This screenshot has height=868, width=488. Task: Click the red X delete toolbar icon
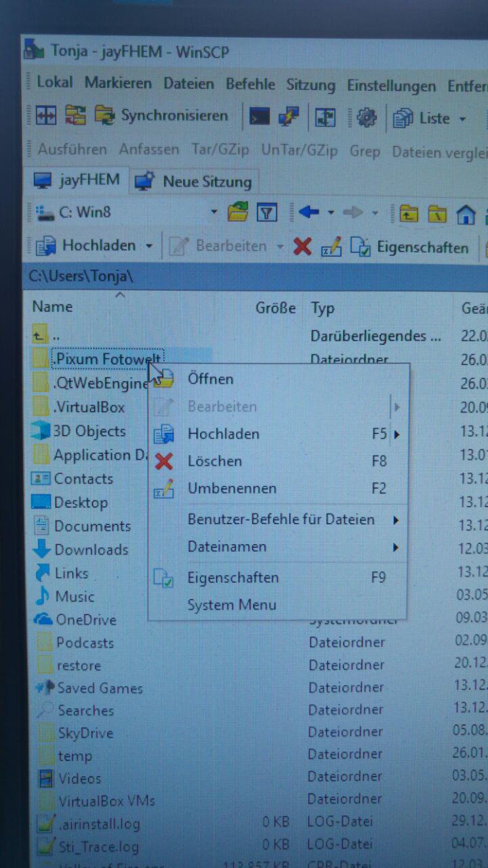[x=302, y=247]
